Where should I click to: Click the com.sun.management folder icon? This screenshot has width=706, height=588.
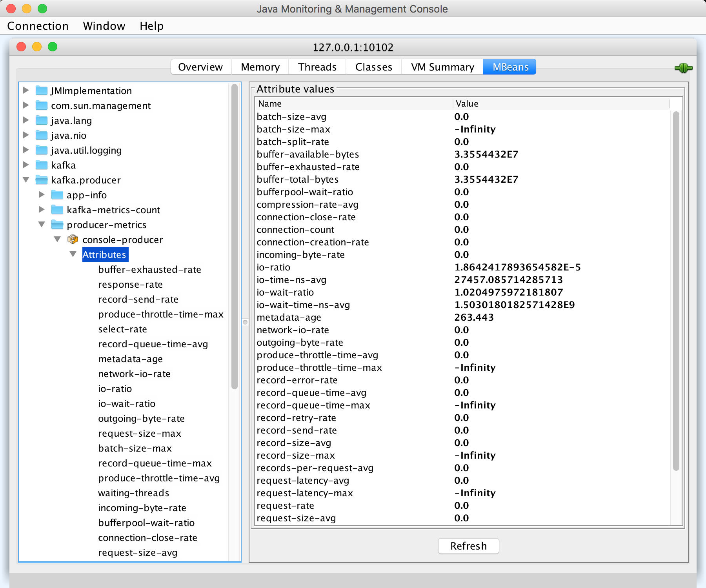point(42,105)
